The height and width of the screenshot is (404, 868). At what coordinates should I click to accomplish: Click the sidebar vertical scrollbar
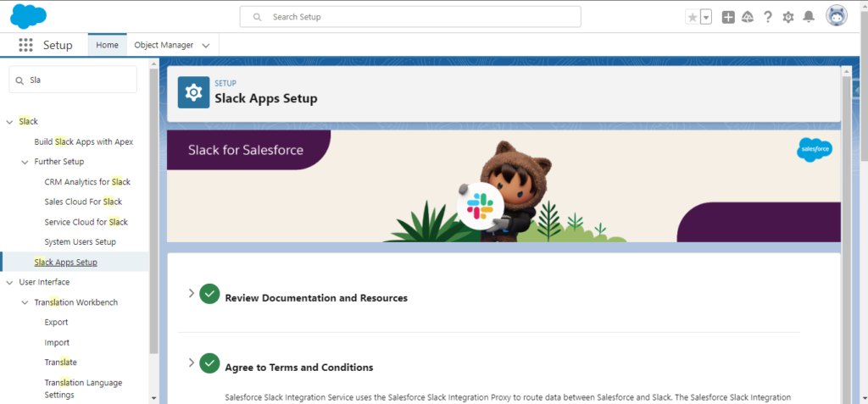pyautogui.click(x=154, y=210)
